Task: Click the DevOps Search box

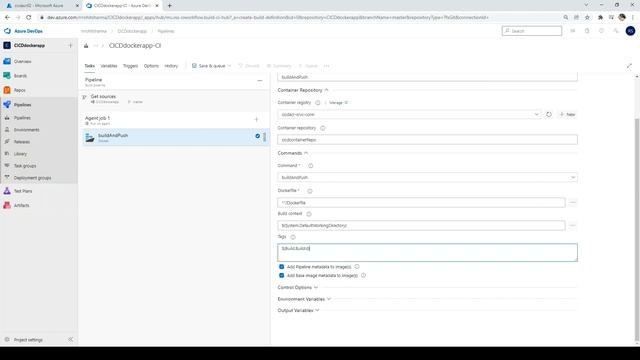Action: tap(532, 31)
